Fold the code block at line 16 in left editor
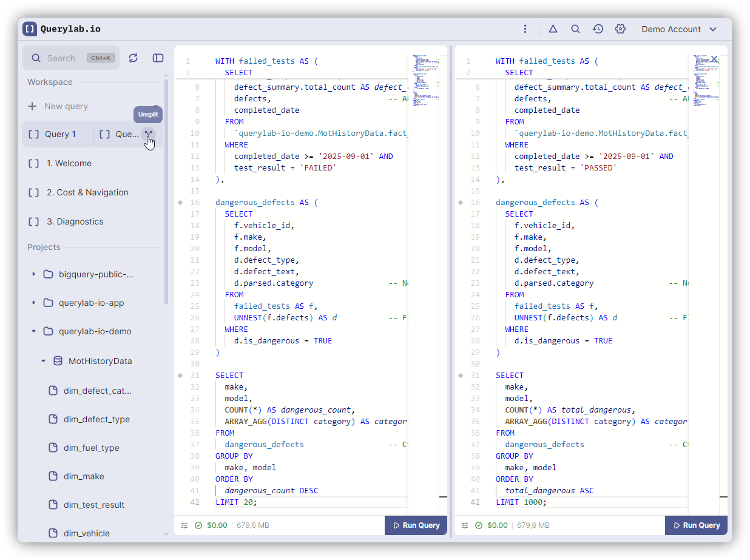This screenshot has width=750, height=560. click(180, 203)
